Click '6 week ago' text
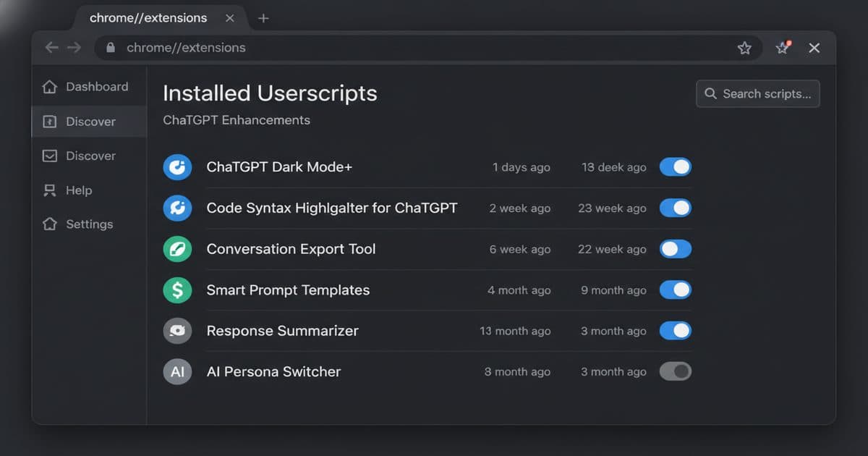 [x=520, y=249]
